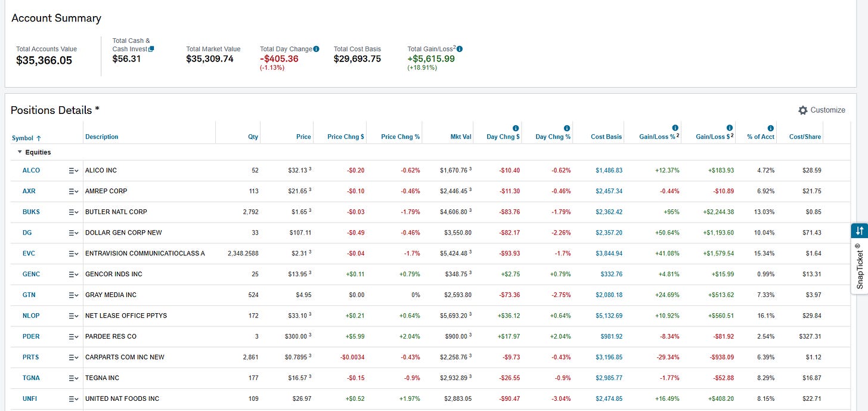This screenshot has height=411, width=868.
Task: Click the EVC quantity 2,348.2588
Action: (243, 254)
